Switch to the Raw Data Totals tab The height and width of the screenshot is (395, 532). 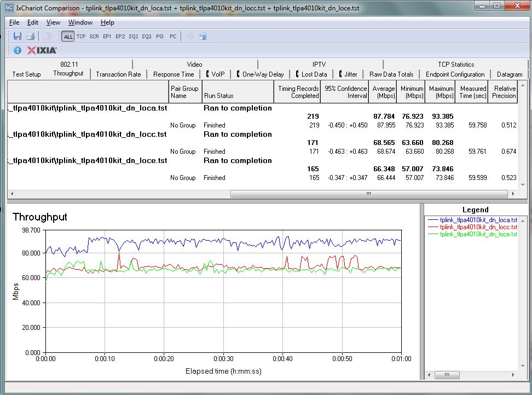[391, 74]
